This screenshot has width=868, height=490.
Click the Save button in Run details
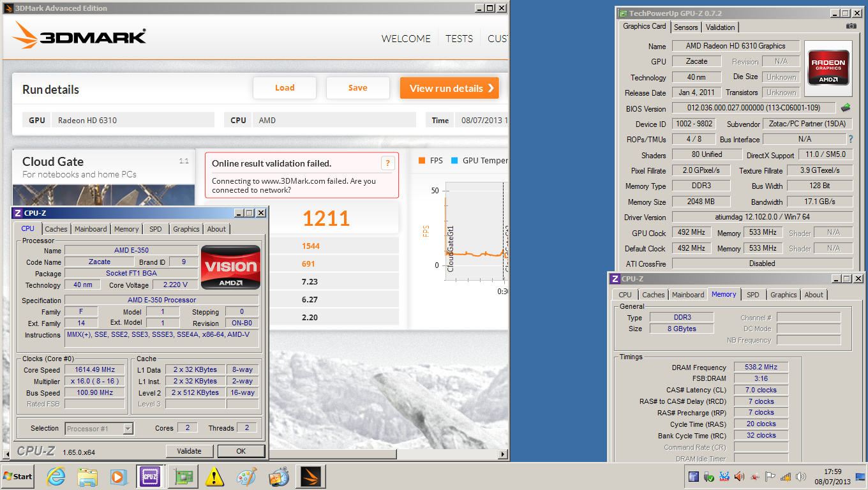(x=357, y=88)
